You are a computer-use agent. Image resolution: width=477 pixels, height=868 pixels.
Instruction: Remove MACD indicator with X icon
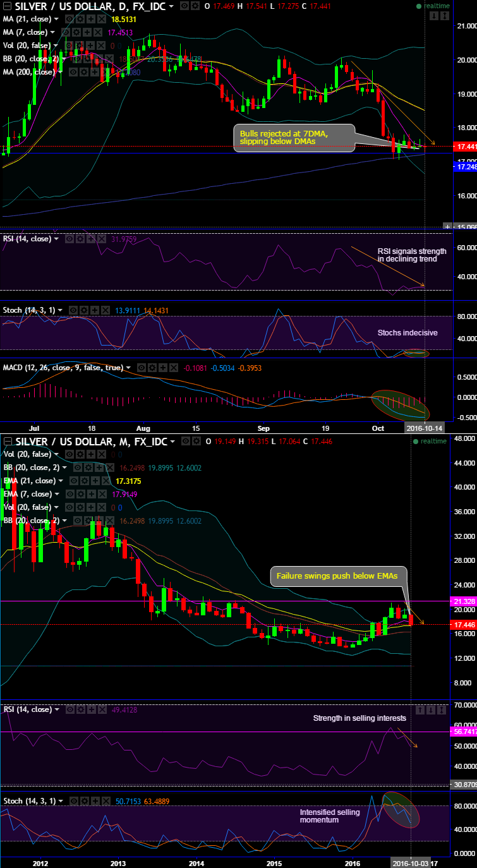(x=173, y=368)
